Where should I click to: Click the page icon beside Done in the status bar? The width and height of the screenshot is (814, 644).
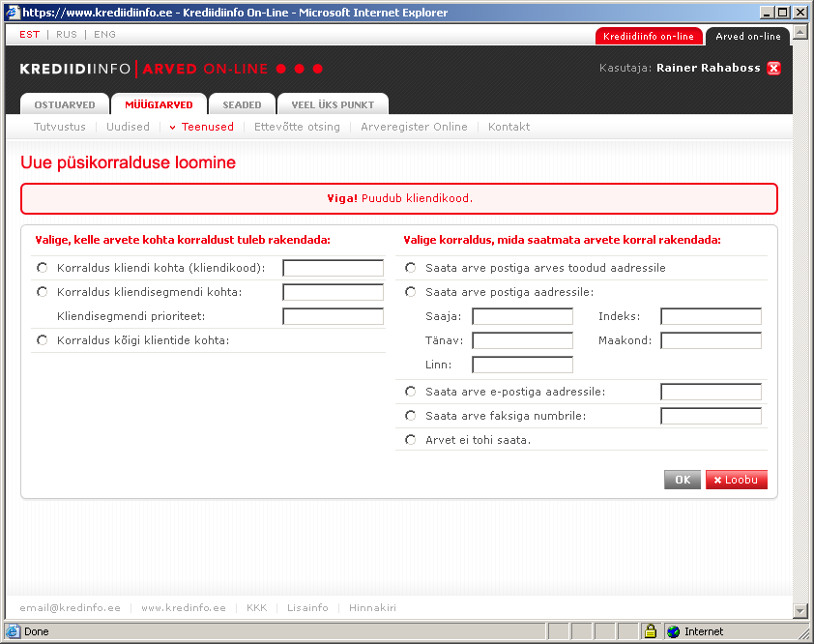pyautogui.click(x=13, y=631)
